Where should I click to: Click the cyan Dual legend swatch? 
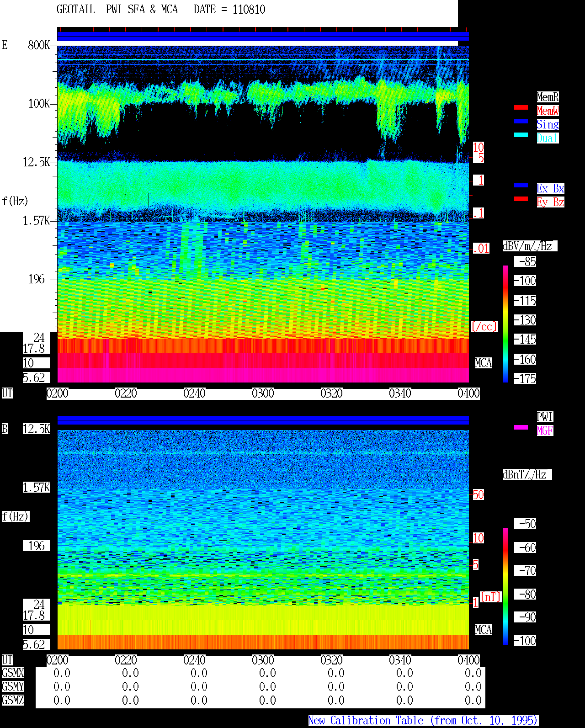click(521, 135)
